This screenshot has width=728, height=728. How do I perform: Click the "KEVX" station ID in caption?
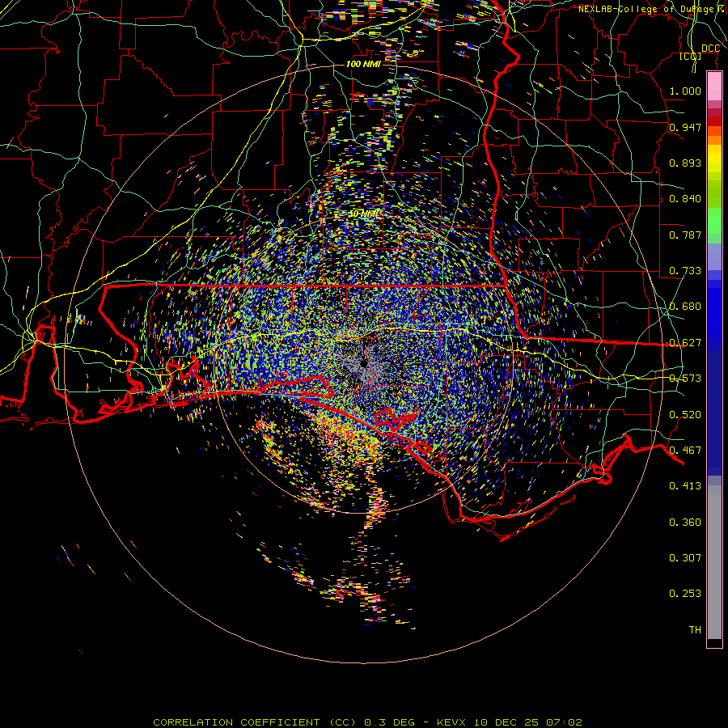453,722
